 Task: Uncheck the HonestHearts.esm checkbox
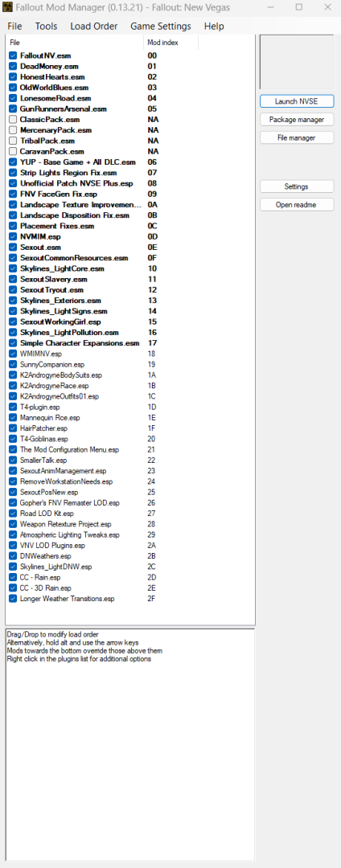(13, 77)
